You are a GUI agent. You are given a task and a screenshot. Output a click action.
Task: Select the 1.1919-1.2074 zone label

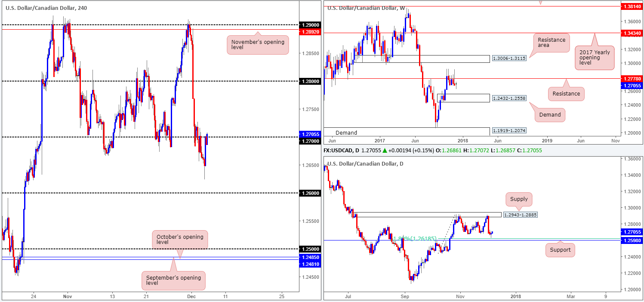[509, 130]
